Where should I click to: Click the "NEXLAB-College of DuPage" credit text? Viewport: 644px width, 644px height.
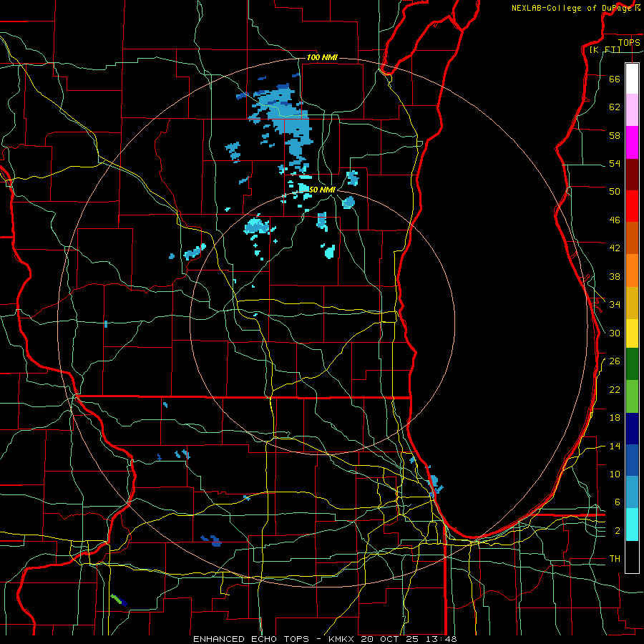point(571,8)
